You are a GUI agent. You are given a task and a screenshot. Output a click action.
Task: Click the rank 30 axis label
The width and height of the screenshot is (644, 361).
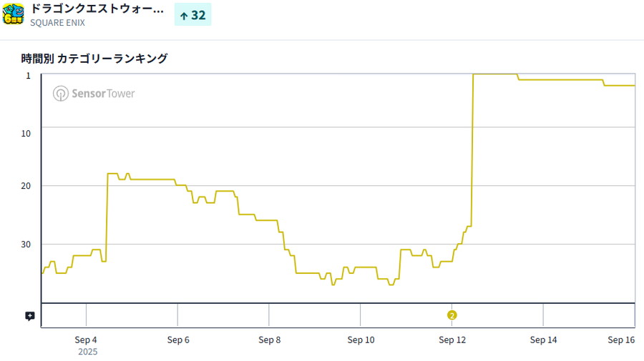[26, 244]
